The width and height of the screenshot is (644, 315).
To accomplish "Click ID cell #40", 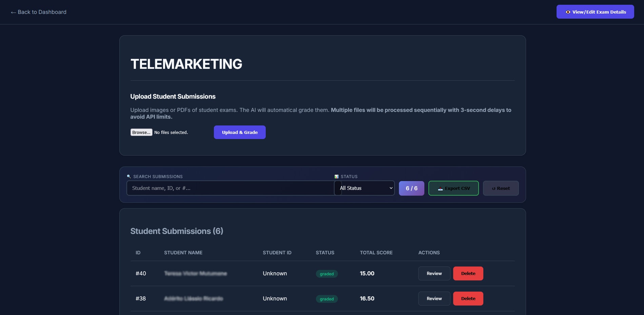I will pos(141,273).
